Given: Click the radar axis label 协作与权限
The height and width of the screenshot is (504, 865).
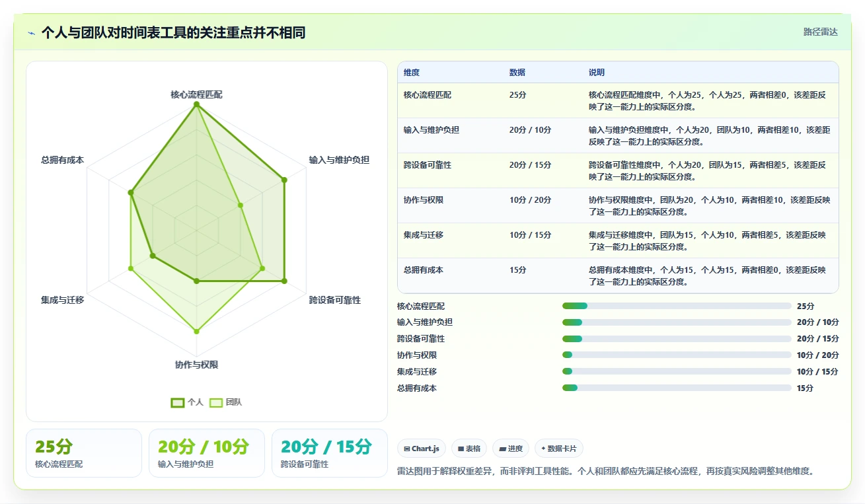Looking at the screenshot, I should [196, 365].
